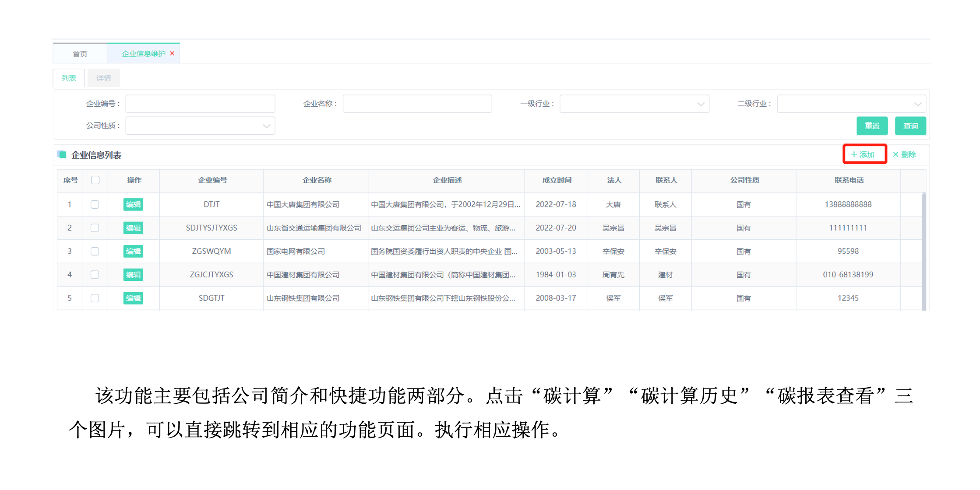The width and height of the screenshot is (980, 490).
Task: Open the 详情 sub-tab
Action: [103, 78]
